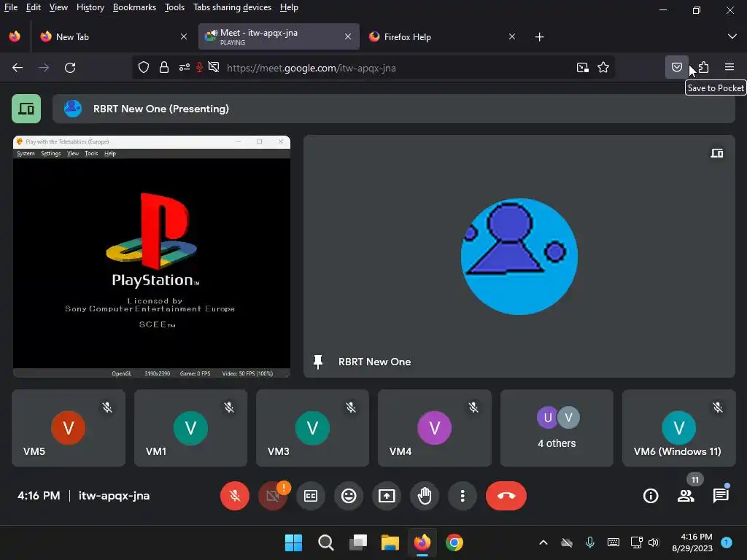Click microphone icon in system tray
The image size is (747, 560).
(589, 542)
